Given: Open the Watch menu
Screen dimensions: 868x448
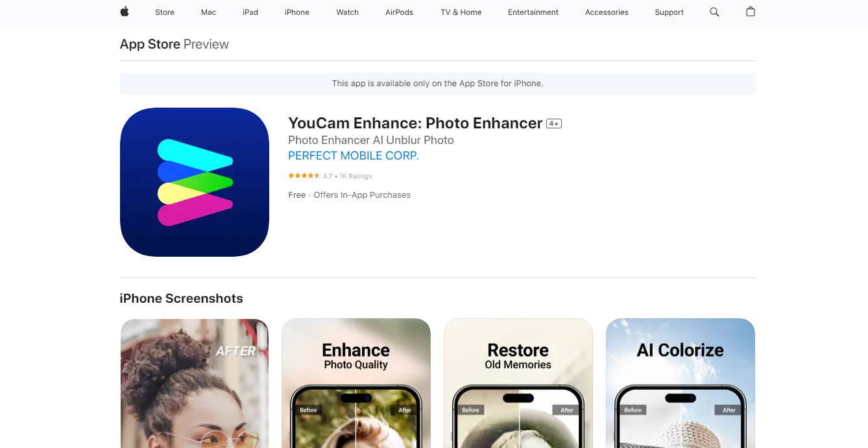Looking at the screenshot, I should (348, 12).
